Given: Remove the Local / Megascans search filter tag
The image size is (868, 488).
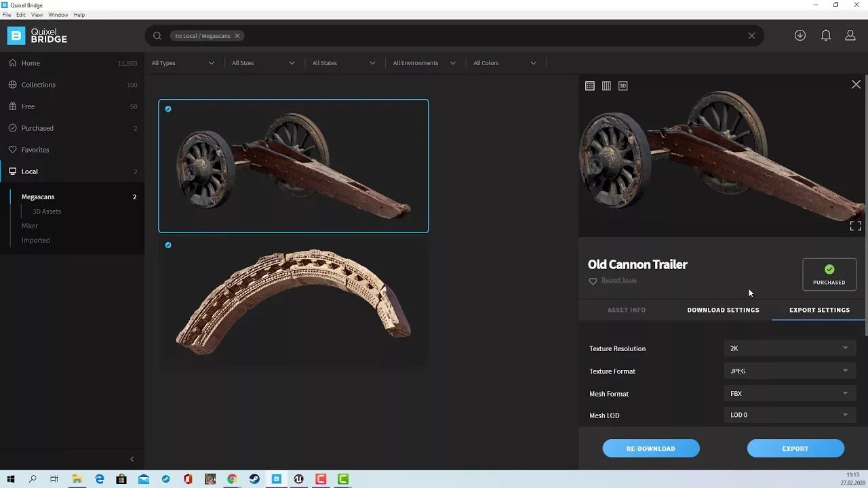Looking at the screenshot, I should [x=237, y=36].
